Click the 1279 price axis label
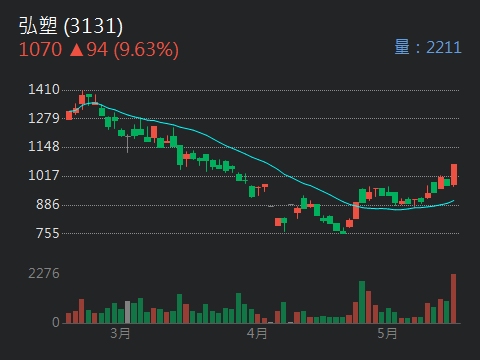The image size is (480, 360). tap(44, 118)
